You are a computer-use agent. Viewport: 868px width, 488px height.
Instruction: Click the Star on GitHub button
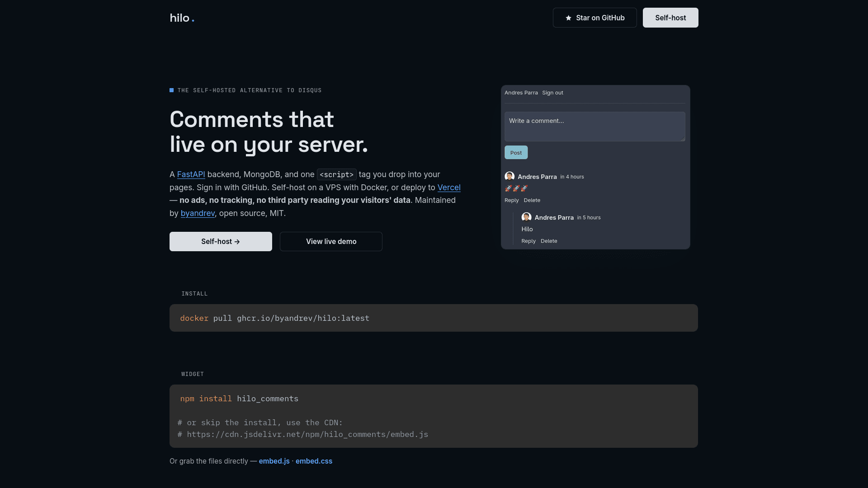tap(594, 18)
